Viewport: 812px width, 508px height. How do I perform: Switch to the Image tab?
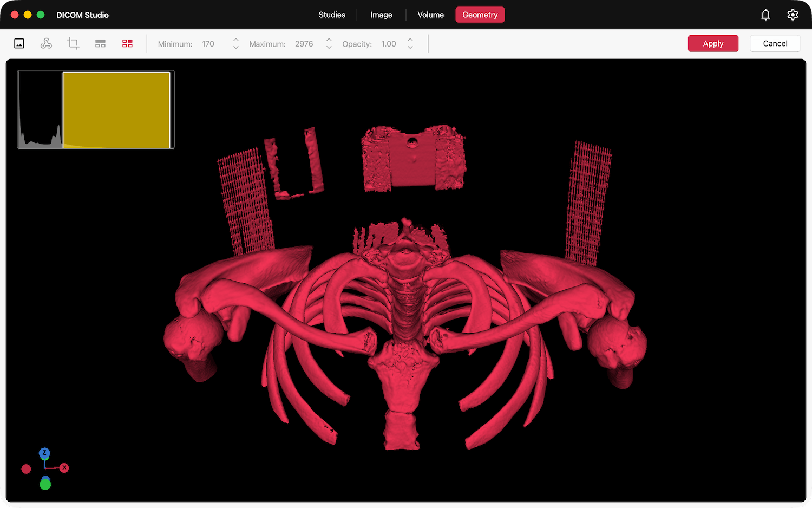[x=381, y=15]
